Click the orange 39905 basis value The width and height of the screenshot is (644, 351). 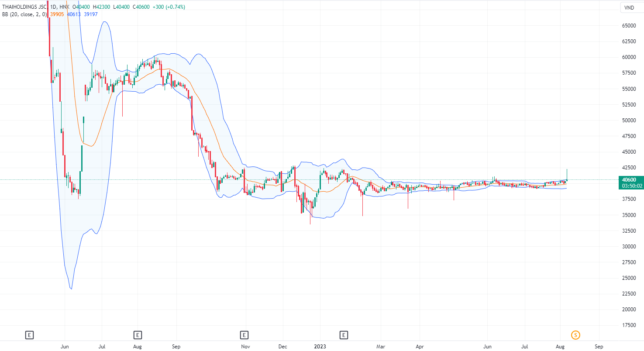(x=56, y=14)
